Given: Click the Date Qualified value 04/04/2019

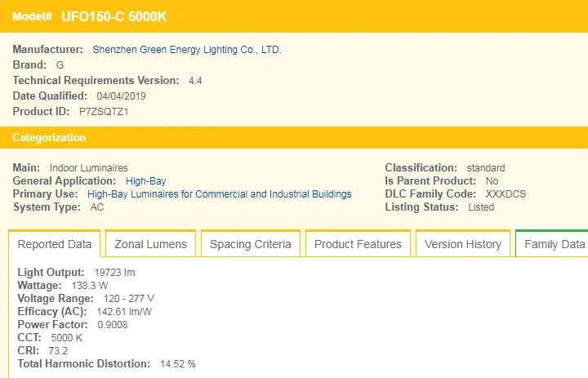Looking at the screenshot, I should [121, 96].
